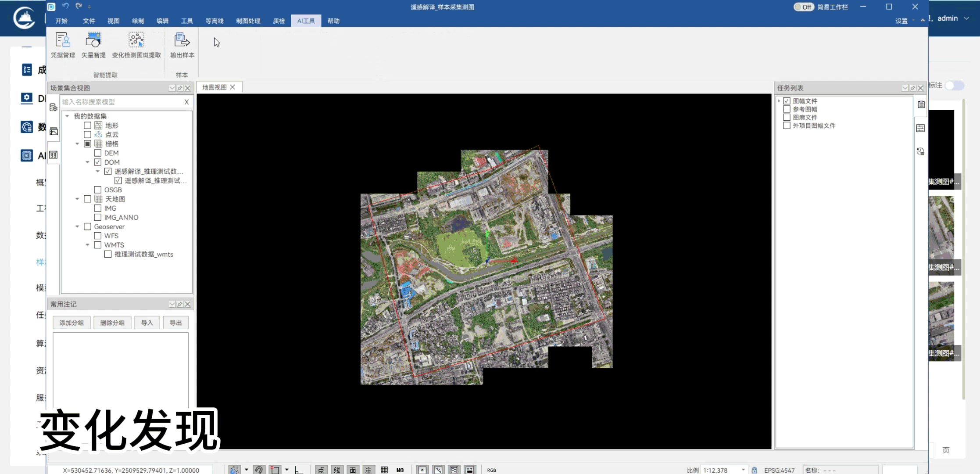Viewport: 980px width, 474px height.
Task: Click the magnet snap icon in status bar
Action: [259, 470]
